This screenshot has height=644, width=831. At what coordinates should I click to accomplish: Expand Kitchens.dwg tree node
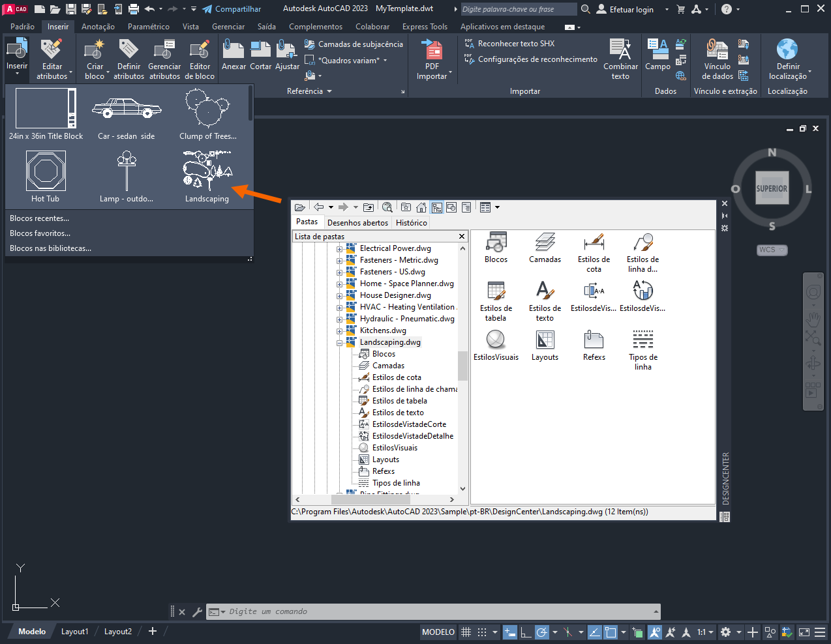pyautogui.click(x=339, y=331)
